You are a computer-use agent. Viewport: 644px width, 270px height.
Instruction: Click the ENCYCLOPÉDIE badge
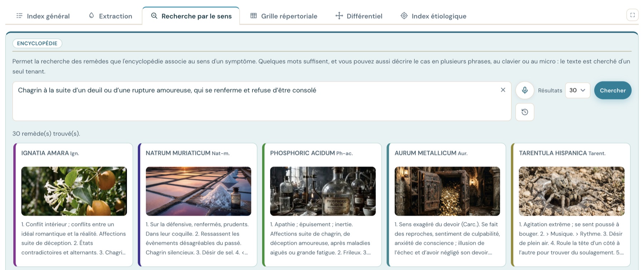pos(37,43)
